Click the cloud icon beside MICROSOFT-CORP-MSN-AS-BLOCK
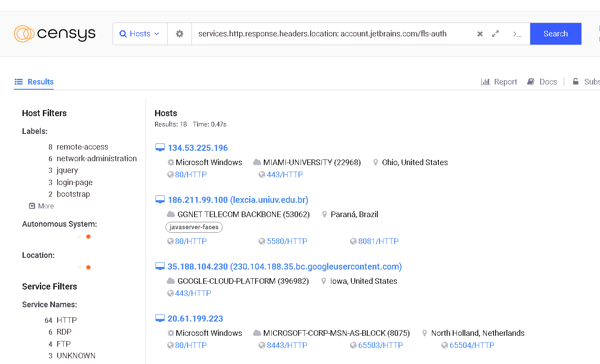 click(257, 333)
